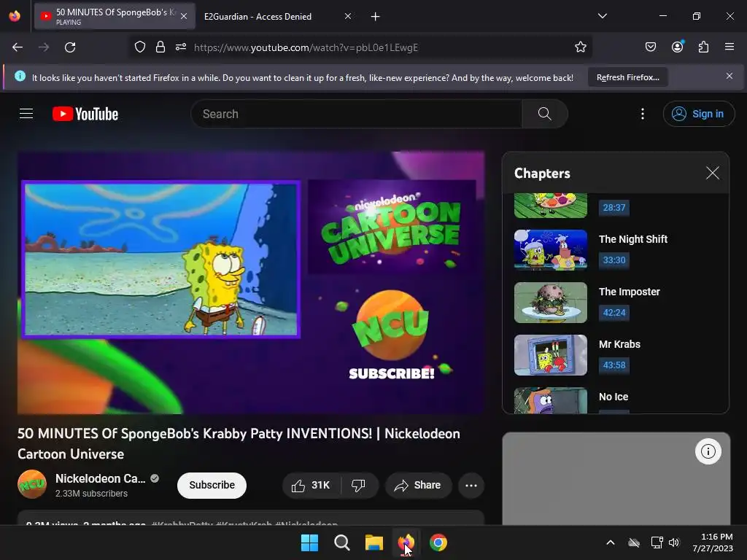This screenshot has height=560, width=747.
Task: Open clock and date panel
Action: pos(713,542)
